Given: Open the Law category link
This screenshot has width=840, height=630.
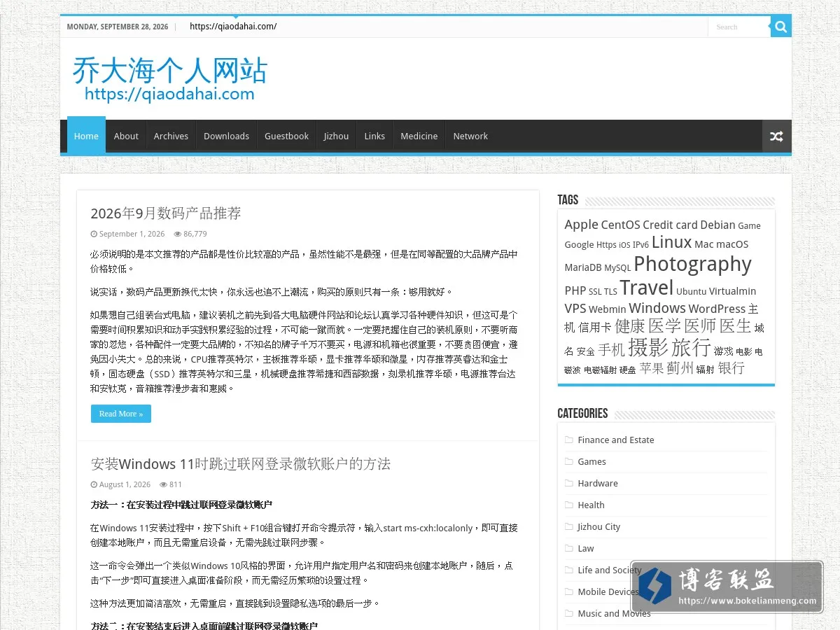Looking at the screenshot, I should 586,548.
